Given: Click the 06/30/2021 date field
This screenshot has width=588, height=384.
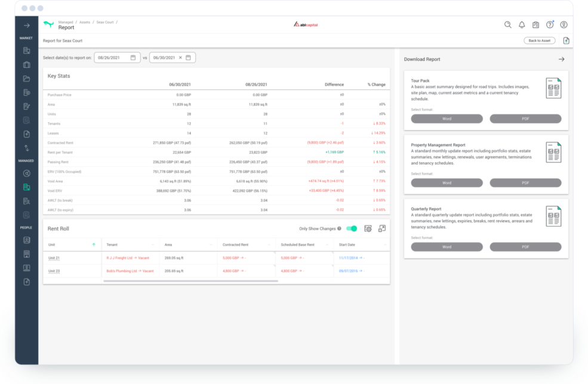Looking at the screenshot, I should pos(173,58).
